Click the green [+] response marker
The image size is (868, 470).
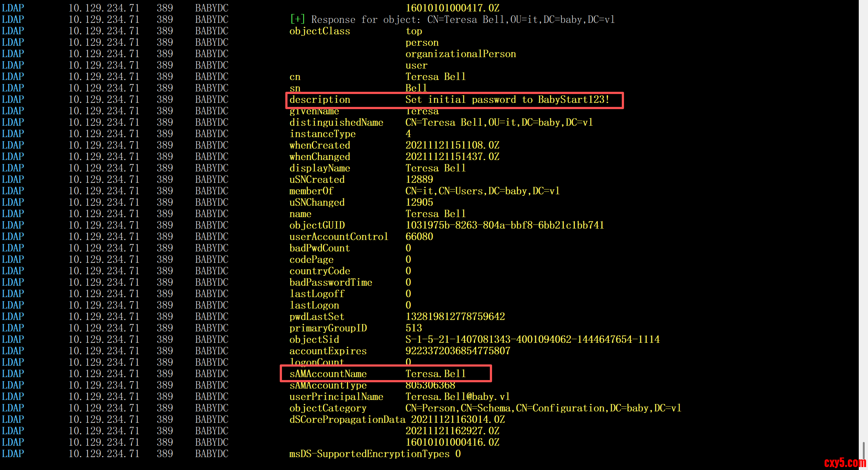click(297, 19)
